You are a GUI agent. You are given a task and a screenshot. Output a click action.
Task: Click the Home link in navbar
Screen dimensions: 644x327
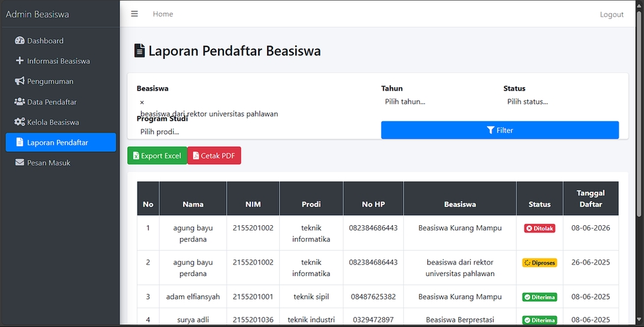click(x=162, y=14)
